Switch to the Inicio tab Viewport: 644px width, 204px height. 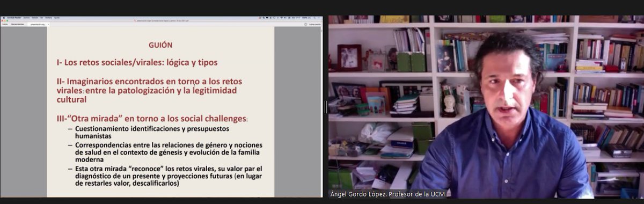click(x=5, y=24)
